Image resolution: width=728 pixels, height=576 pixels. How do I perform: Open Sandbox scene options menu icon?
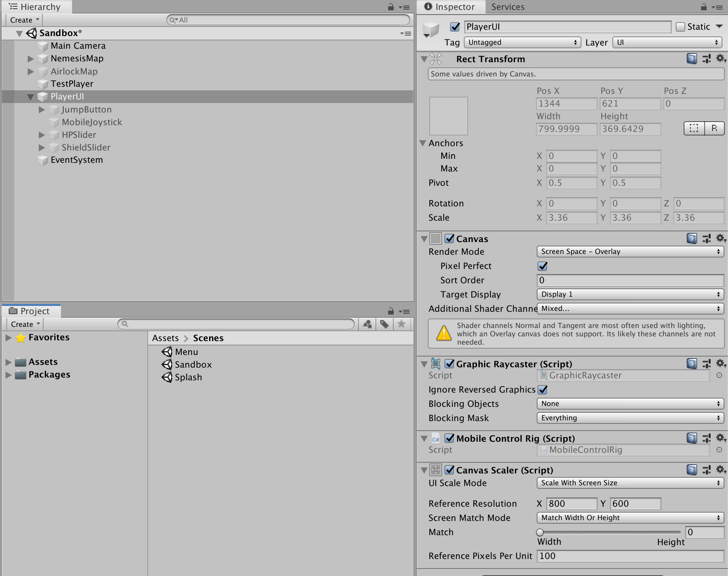click(406, 33)
